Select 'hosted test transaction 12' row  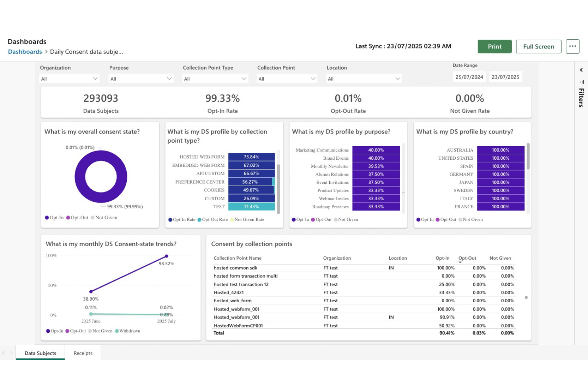[x=364, y=284]
